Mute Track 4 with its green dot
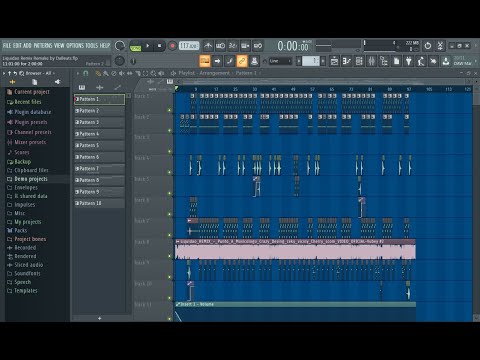480x360 pixels. (x=169, y=172)
